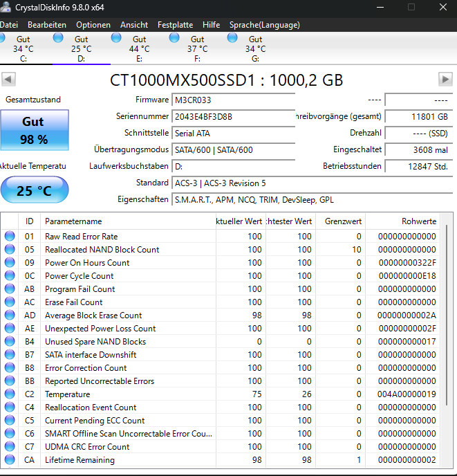This screenshot has width=457, height=476.
Task: Click status icon for Reallocation Event Count
Action: point(10,407)
